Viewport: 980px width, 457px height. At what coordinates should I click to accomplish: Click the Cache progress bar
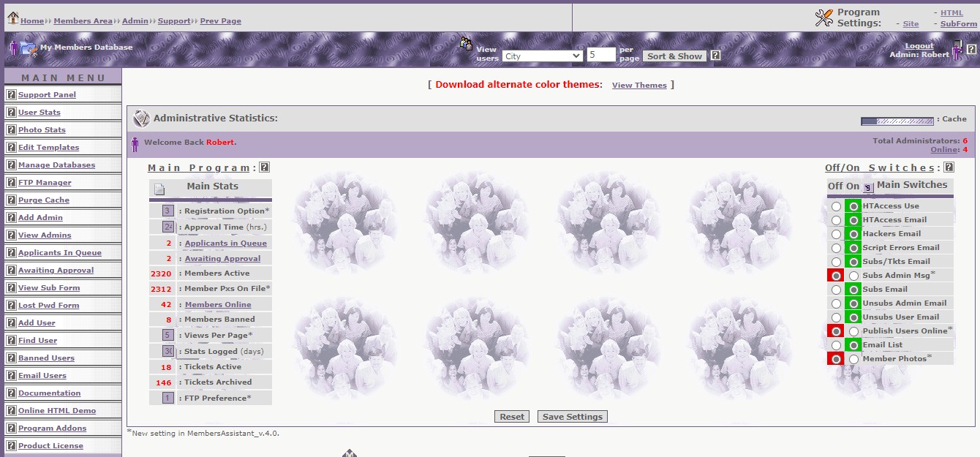[x=897, y=121]
